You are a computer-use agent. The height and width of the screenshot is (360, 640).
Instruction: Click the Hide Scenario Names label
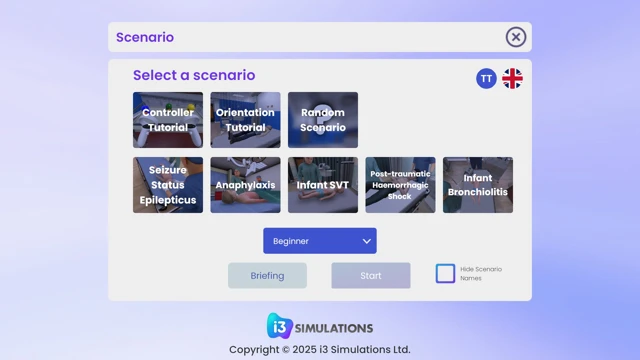[481, 273]
